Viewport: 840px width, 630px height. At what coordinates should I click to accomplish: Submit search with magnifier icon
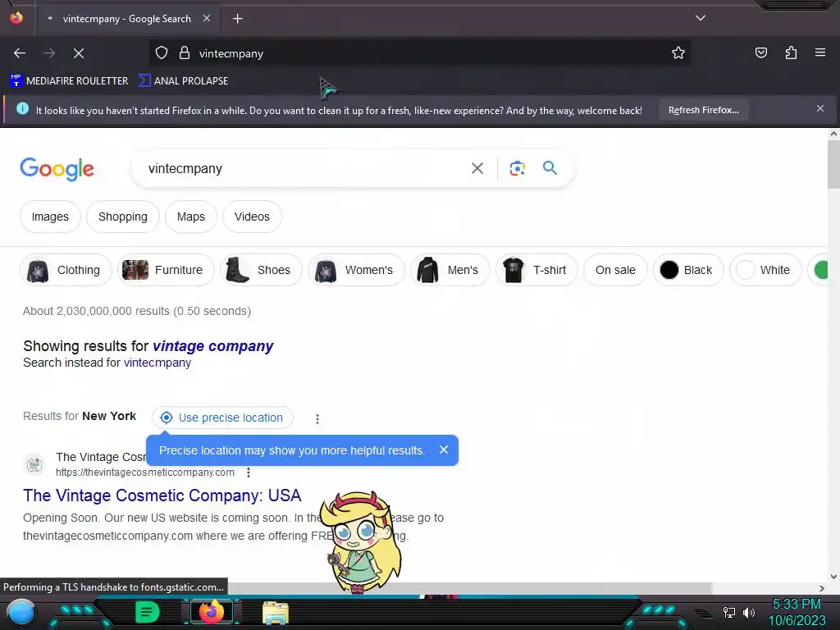550,168
